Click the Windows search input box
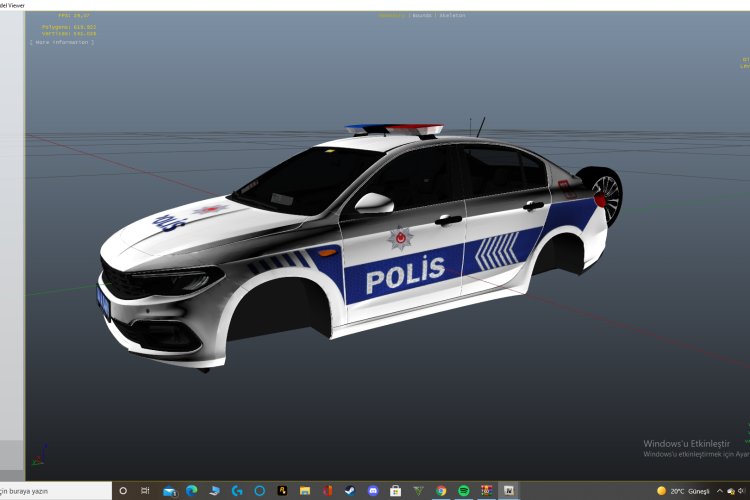 pyautogui.click(x=50, y=491)
